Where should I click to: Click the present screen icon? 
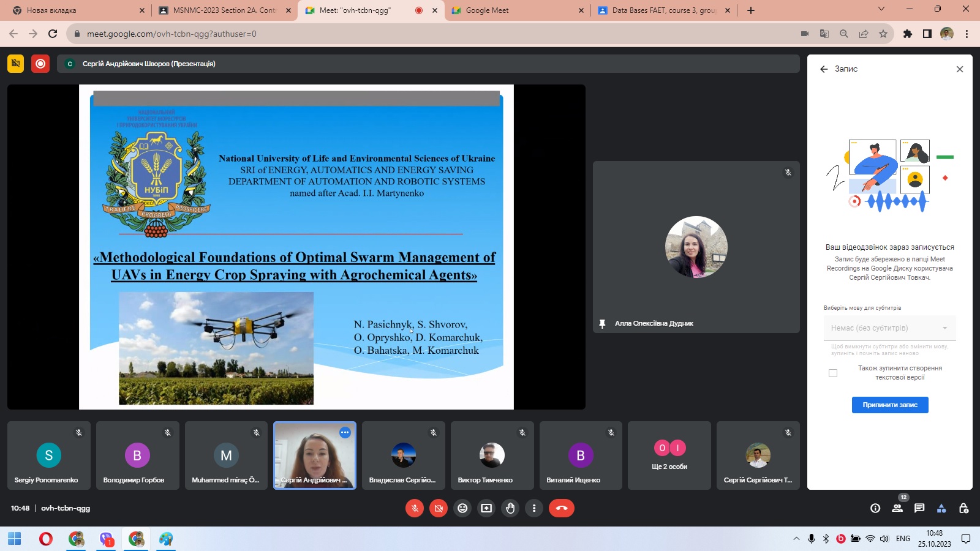tap(486, 508)
